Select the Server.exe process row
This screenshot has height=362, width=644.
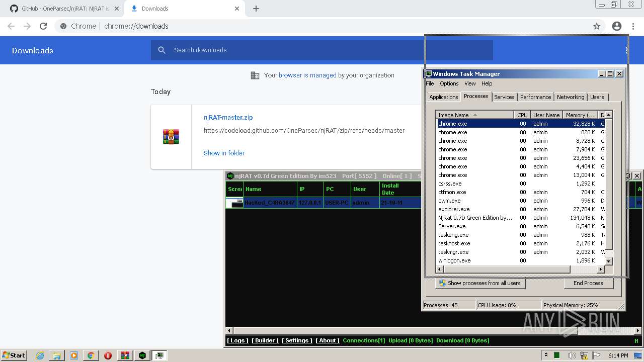pos(520,226)
